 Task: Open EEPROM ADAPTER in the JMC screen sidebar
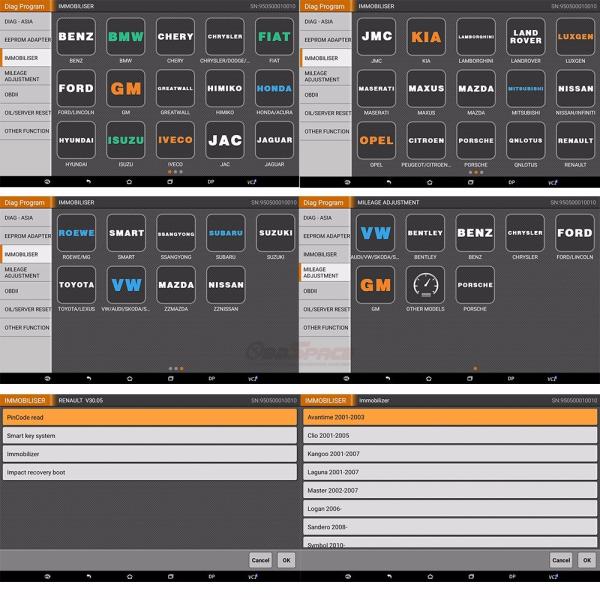326,40
